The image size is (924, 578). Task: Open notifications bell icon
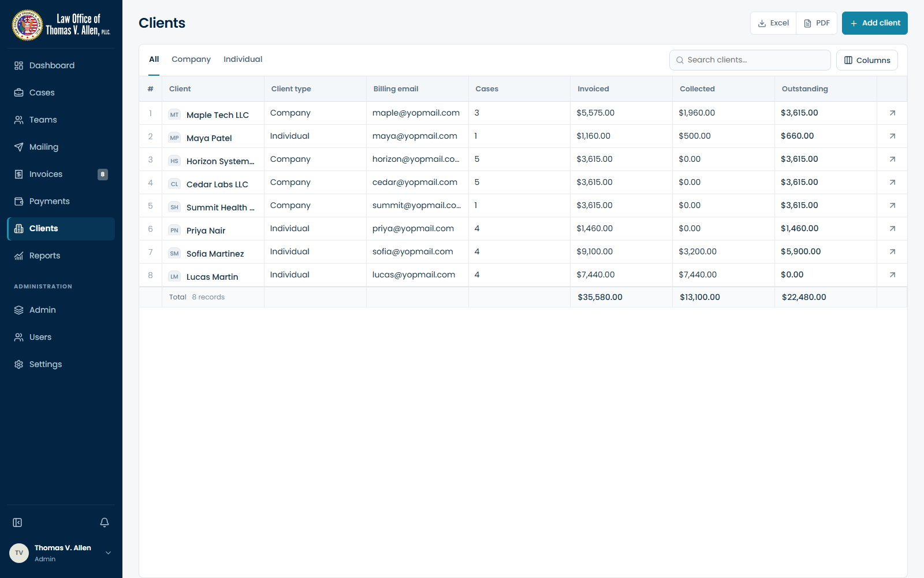pyautogui.click(x=105, y=523)
